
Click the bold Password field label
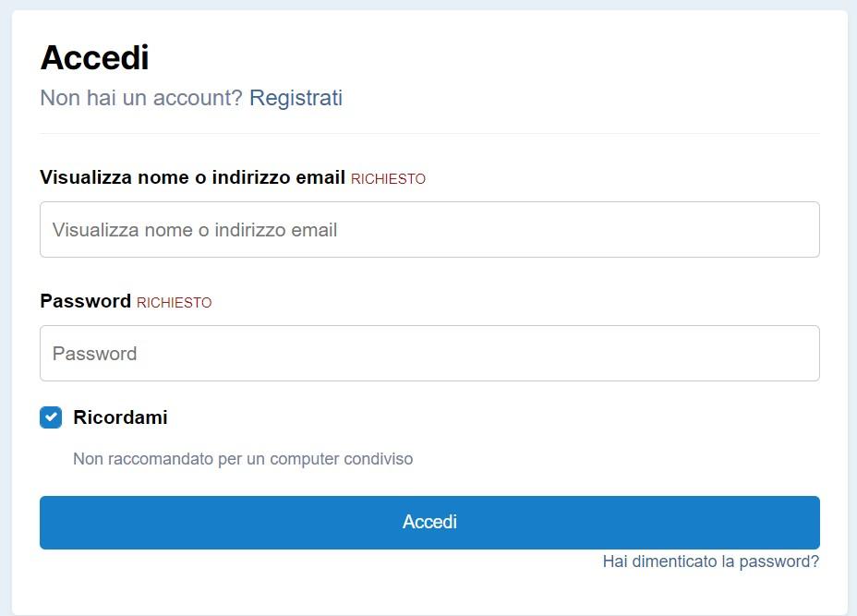(x=85, y=301)
